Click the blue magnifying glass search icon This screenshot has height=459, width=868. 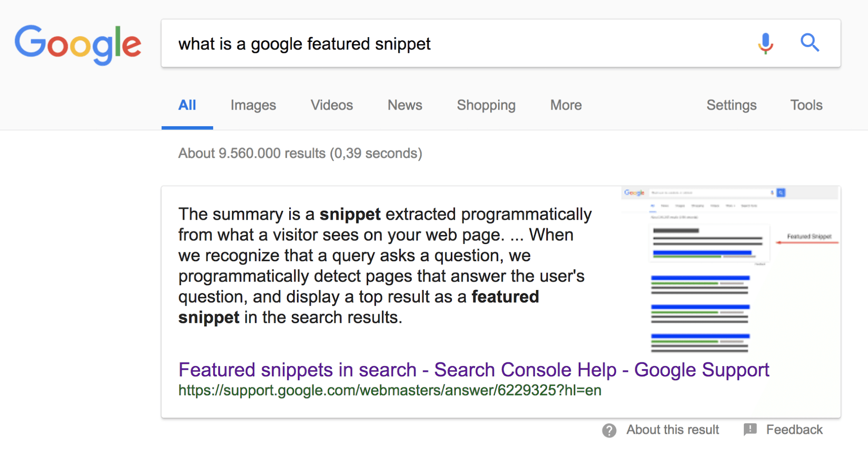point(809,43)
